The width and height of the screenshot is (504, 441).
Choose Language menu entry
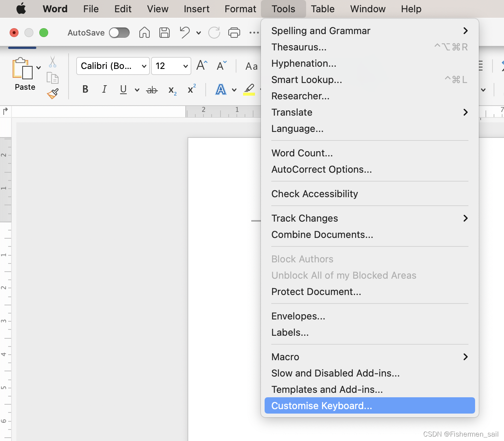pos(370,129)
